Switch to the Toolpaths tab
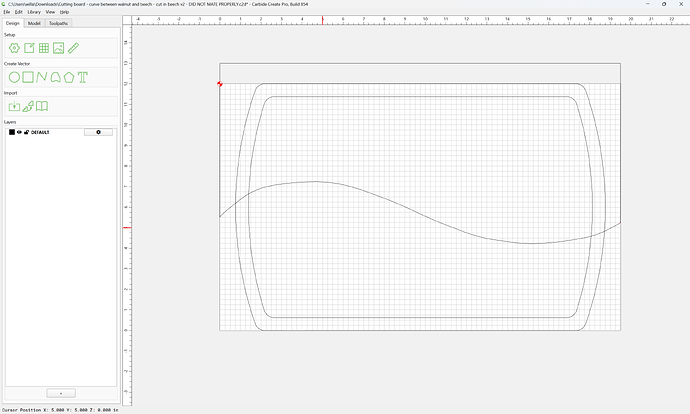 click(59, 23)
